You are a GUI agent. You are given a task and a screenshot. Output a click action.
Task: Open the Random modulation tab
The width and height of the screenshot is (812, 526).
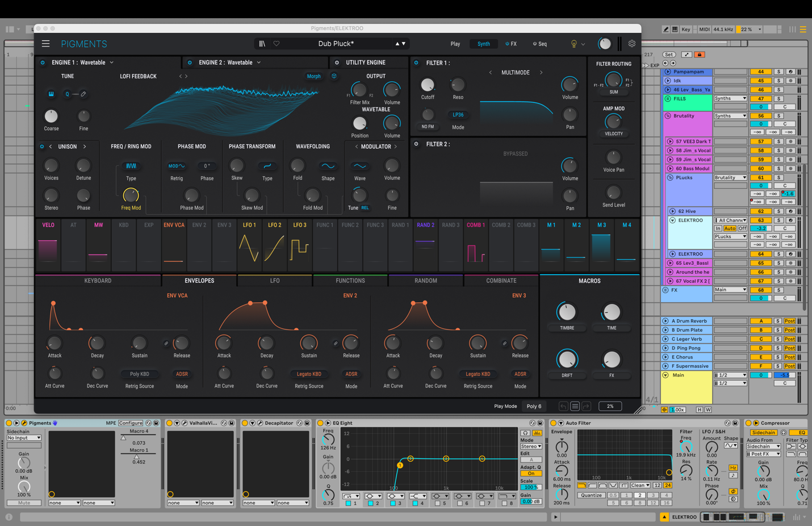click(x=426, y=281)
